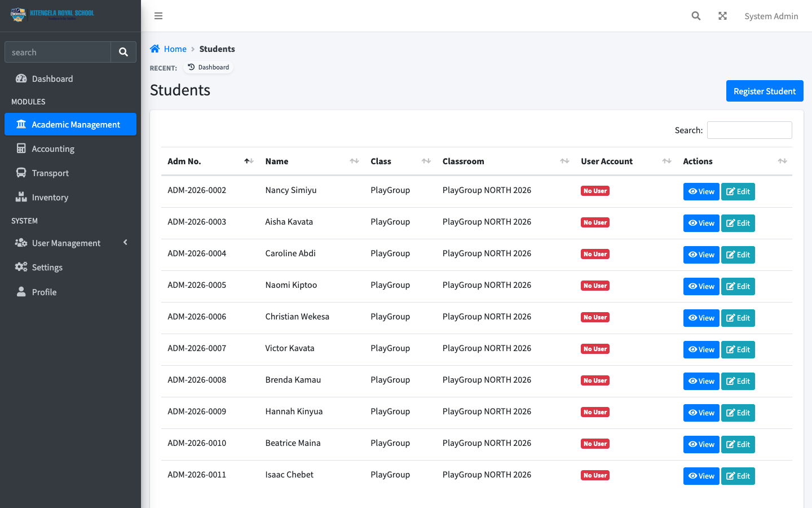Image resolution: width=812 pixels, height=508 pixels.
Task: Edit Beatrice Maina's record
Action: 738,444
